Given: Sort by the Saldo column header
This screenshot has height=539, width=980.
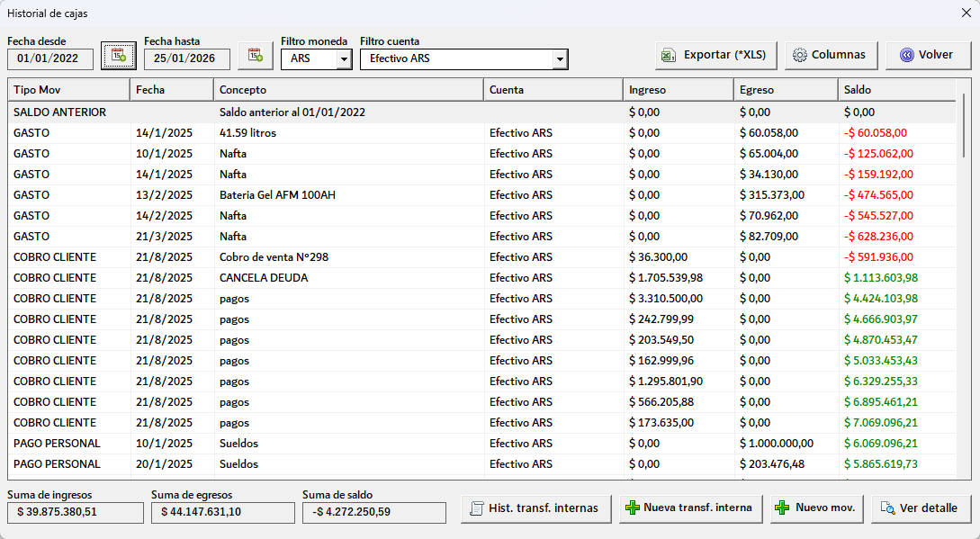Looking at the screenshot, I should click(x=897, y=90).
